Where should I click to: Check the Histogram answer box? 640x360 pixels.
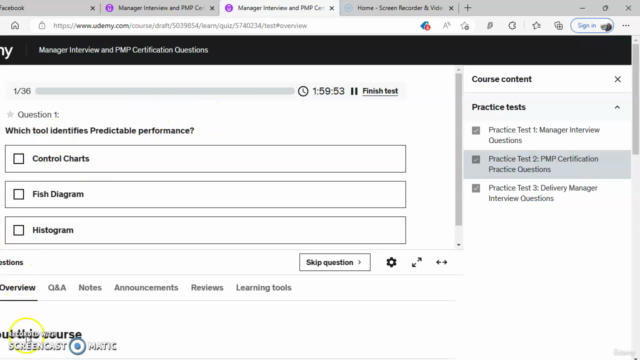click(x=19, y=230)
